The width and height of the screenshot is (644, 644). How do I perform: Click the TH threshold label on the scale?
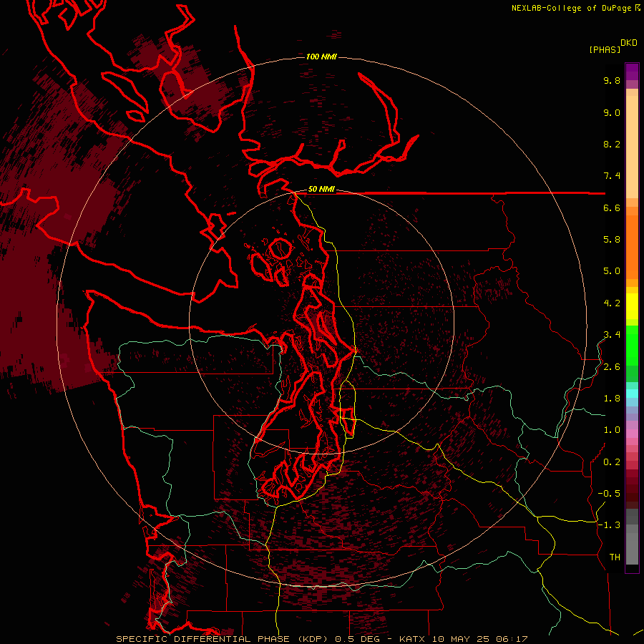click(x=615, y=557)
